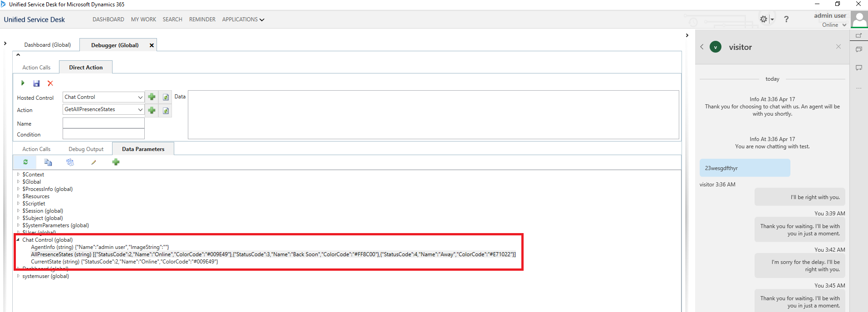Image resolution: width=868 pixels, height=312 pixels.
Task: Switch to the Dashboard (Global) tab
Action: [x=48, y=45]
